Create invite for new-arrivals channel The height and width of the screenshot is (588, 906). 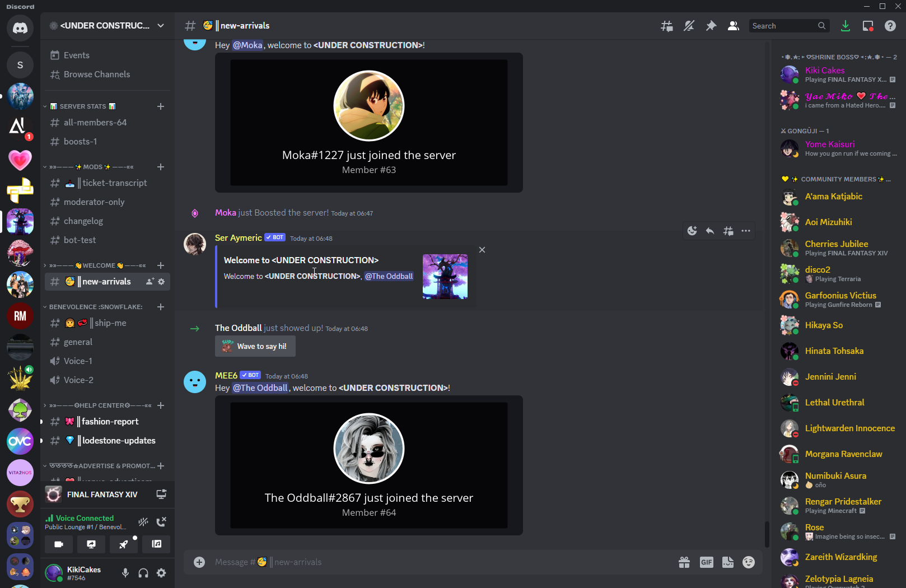coord(150,282)
